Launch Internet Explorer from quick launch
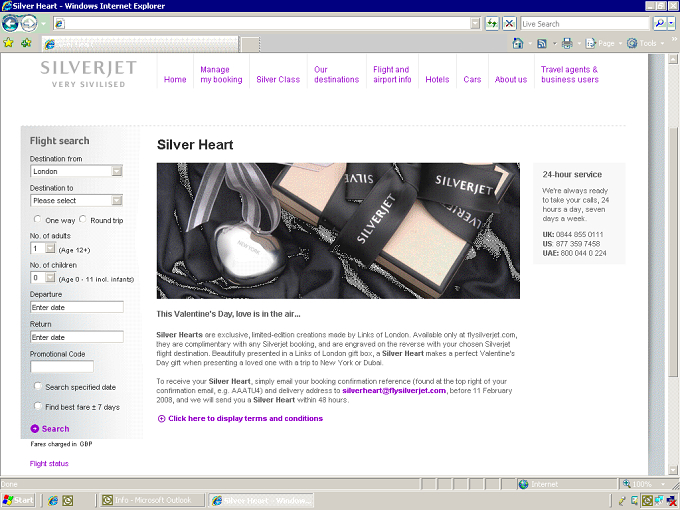This screenshot has height=510, width=680. click(53, 500)
